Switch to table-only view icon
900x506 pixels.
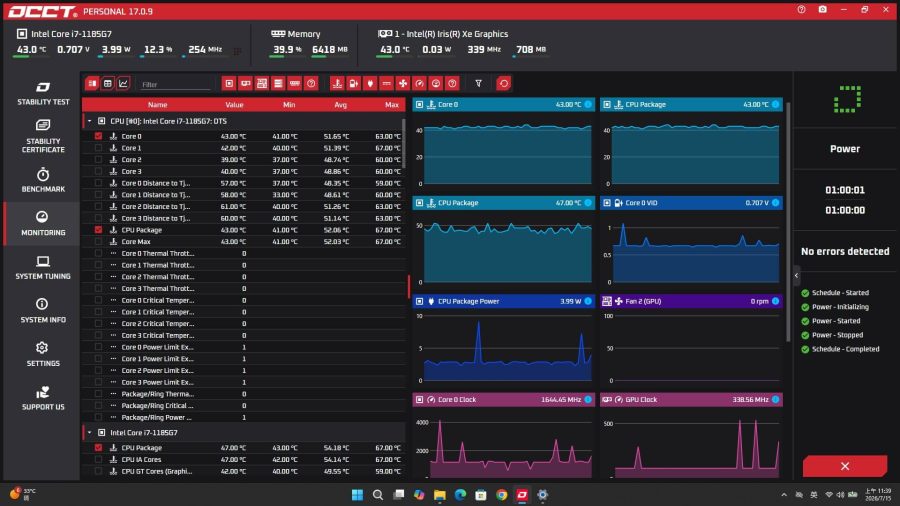pyautogui.click(x=107, y=84)
